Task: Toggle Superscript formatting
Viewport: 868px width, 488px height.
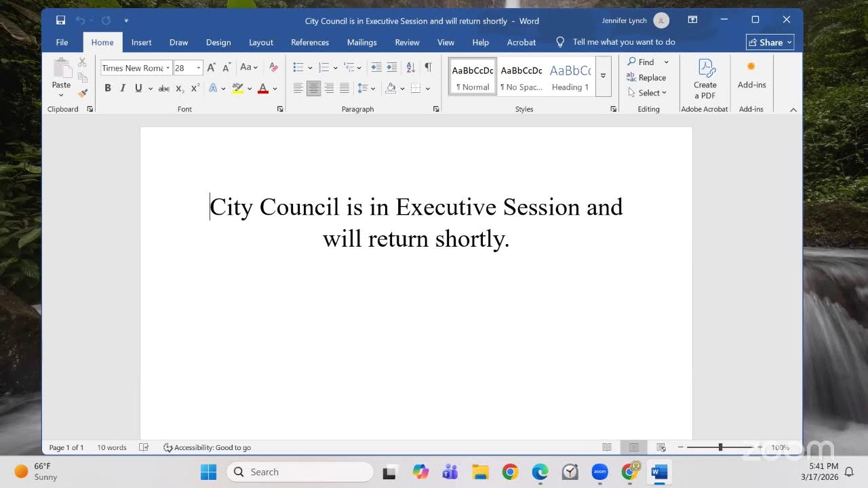Action: pyautogui.click(x=195, y=88)
